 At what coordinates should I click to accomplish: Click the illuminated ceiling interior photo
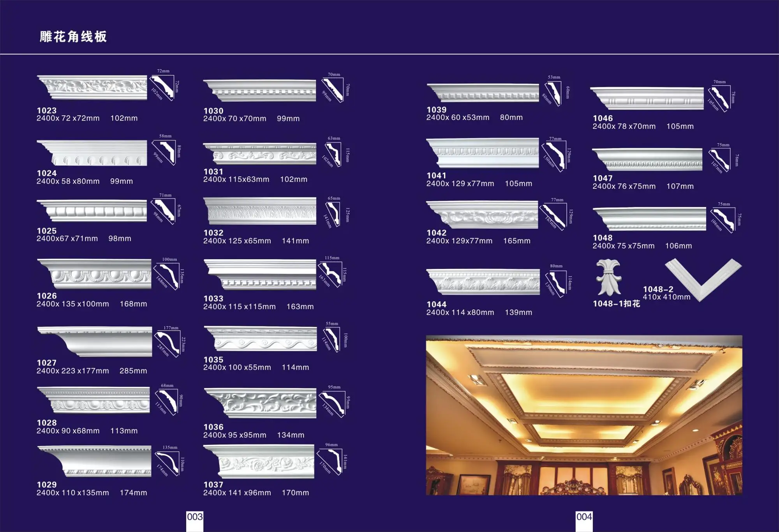click(x=583, y=415)
